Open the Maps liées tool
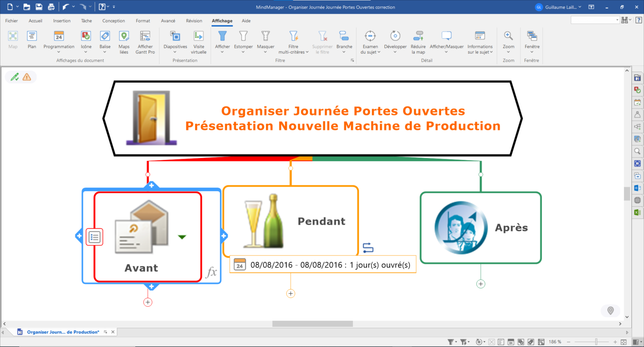The height and width of the screenshot is (347, 644). click(124, 36)
